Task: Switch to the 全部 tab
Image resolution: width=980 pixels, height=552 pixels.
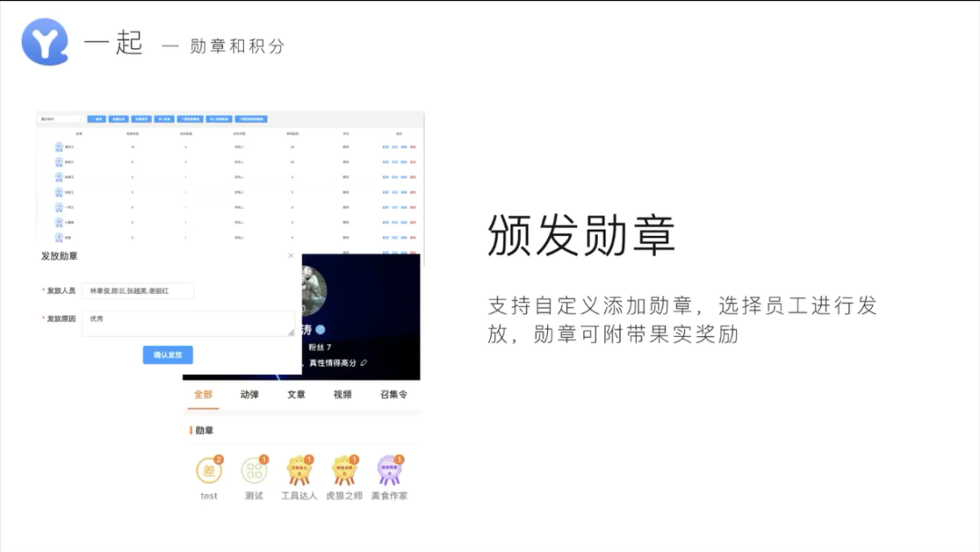Action: [x=203, y=394]
